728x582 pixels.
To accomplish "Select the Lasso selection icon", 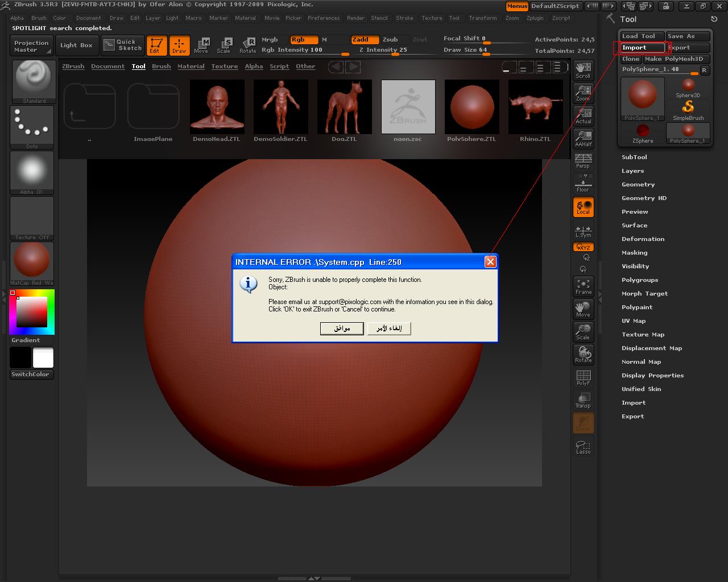I will tap(583, 447).
